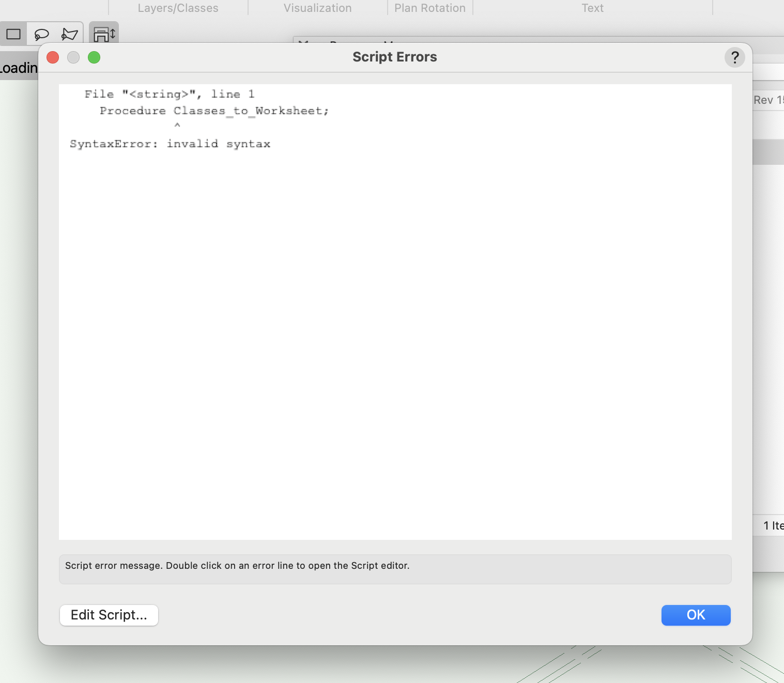
Task: Click the Procedure Classes_to_Worksheet error line
Action: click(214, 111)
